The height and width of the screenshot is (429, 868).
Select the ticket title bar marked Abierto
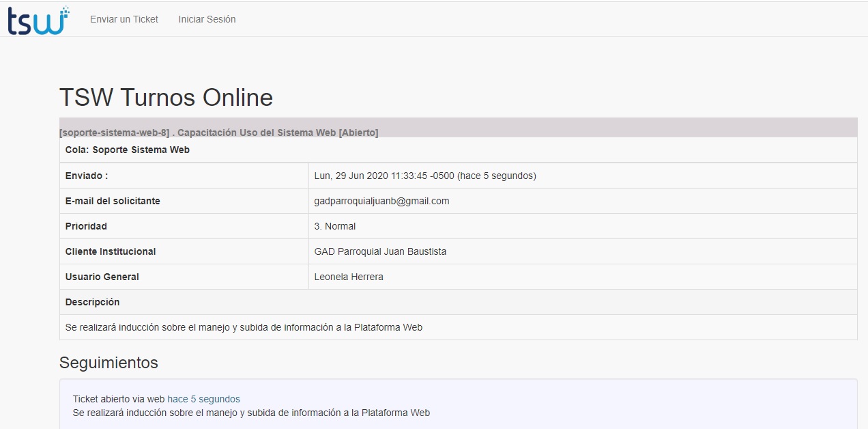coord(219,132)
